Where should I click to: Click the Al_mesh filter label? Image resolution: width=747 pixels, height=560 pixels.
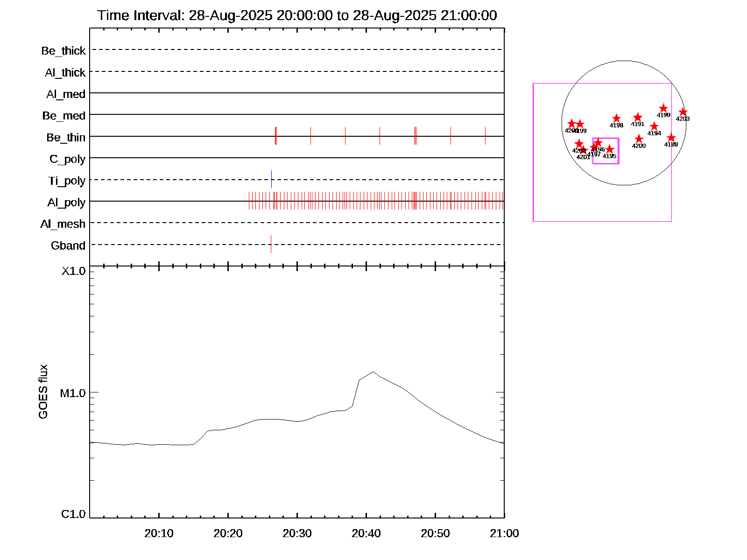(x=63, y=224)
